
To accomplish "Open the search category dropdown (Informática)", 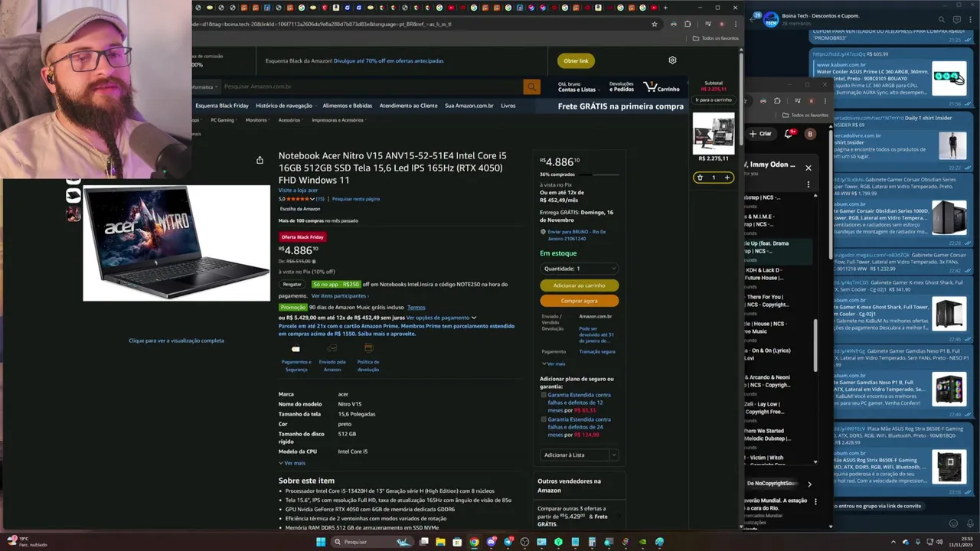I will 205,86.
